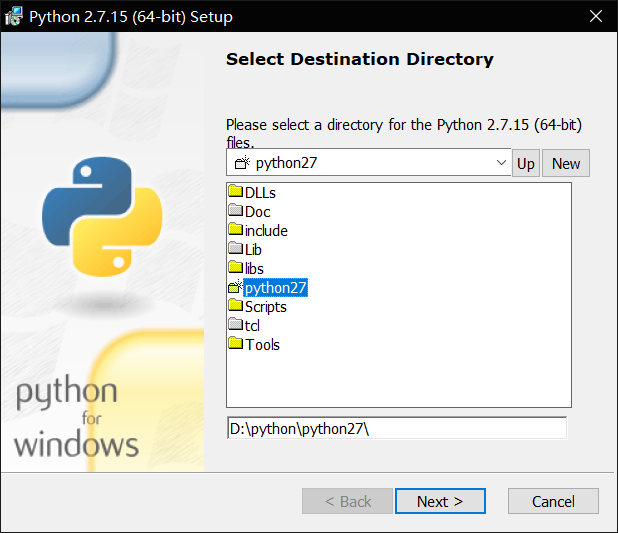Select the Doc folder name

[257, 212]
